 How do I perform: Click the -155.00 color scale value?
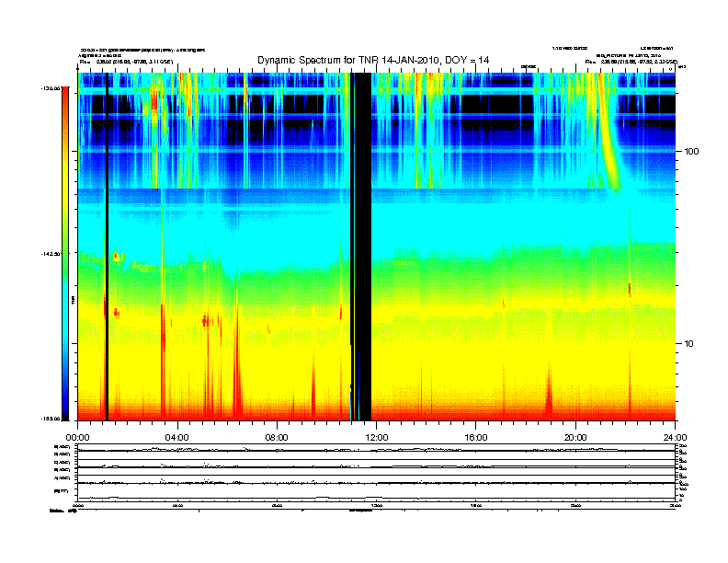pyautogui.click(x=51, y=419)
